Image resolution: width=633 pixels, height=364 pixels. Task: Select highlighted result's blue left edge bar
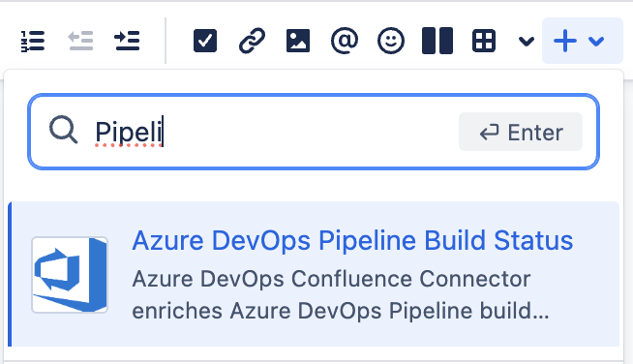point(10,274)
